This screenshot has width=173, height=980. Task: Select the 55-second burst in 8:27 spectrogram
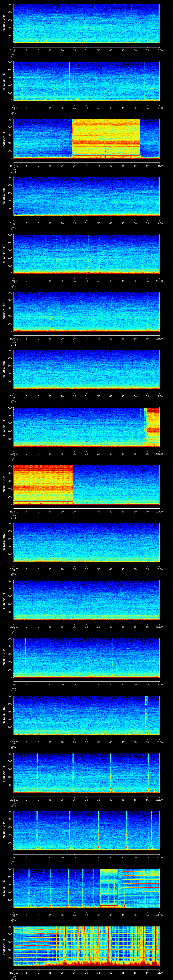click(x=146, y=714)
